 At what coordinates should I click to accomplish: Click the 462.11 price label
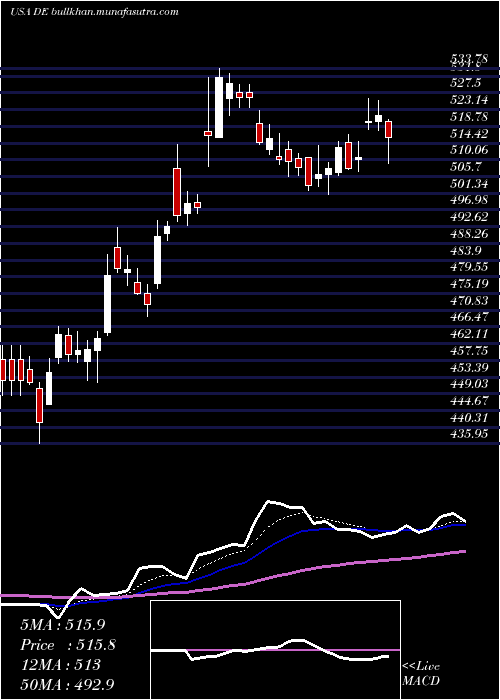tap(469, 334)
